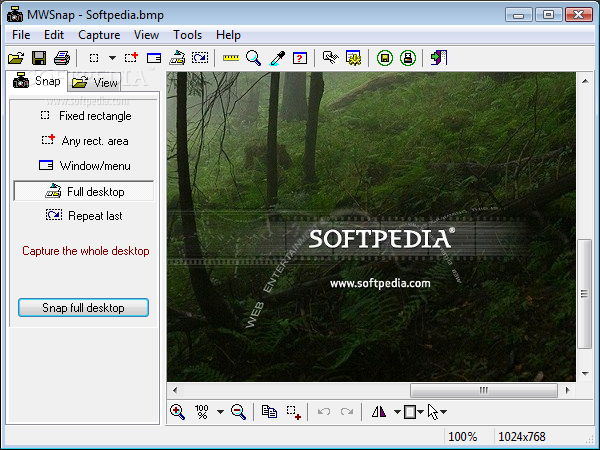The height and width of the screenshot is (450, 600).
Task: Undo last edit arrow icon
Action: click(324, 412)
